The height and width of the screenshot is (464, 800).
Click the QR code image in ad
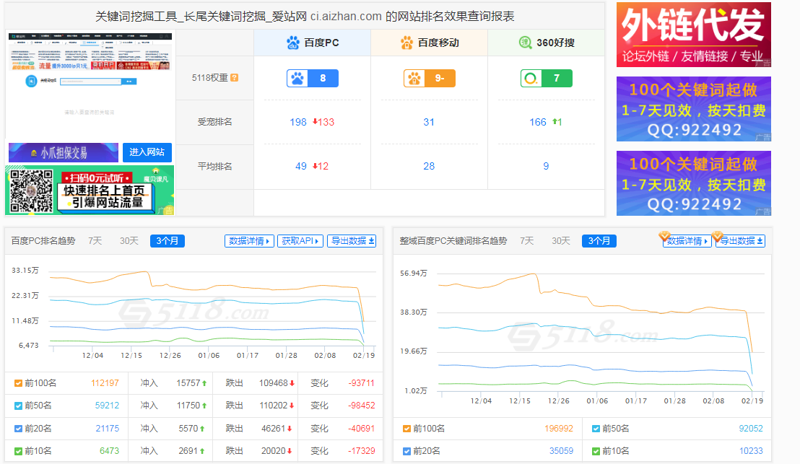point(31,191)
